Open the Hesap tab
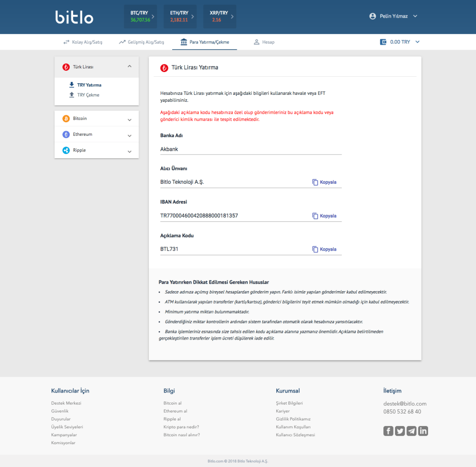Image resolution: width=476 pixels, height=467 pixels. (x=264, y=42)
